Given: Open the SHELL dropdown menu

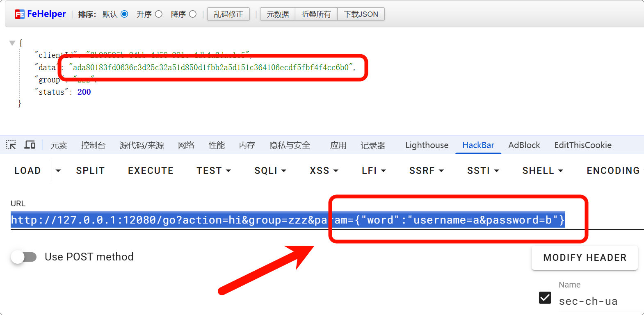Looking at the screenshot, I should coord(542,171).
